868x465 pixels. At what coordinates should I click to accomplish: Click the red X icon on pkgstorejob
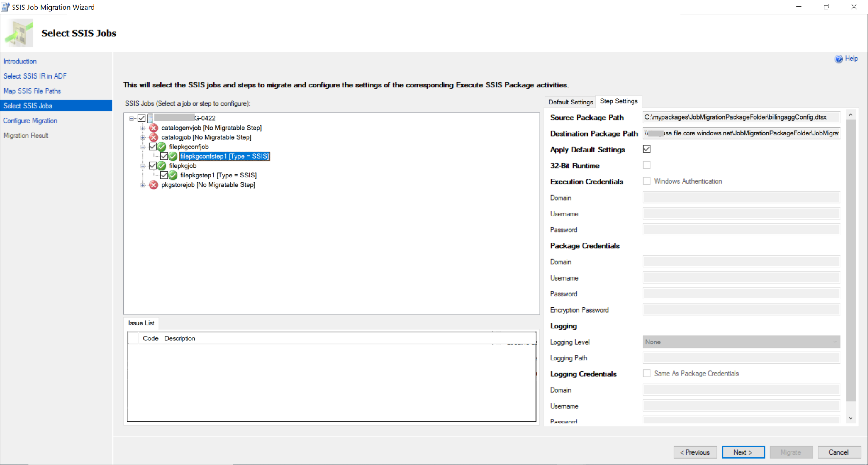[154, 185]
